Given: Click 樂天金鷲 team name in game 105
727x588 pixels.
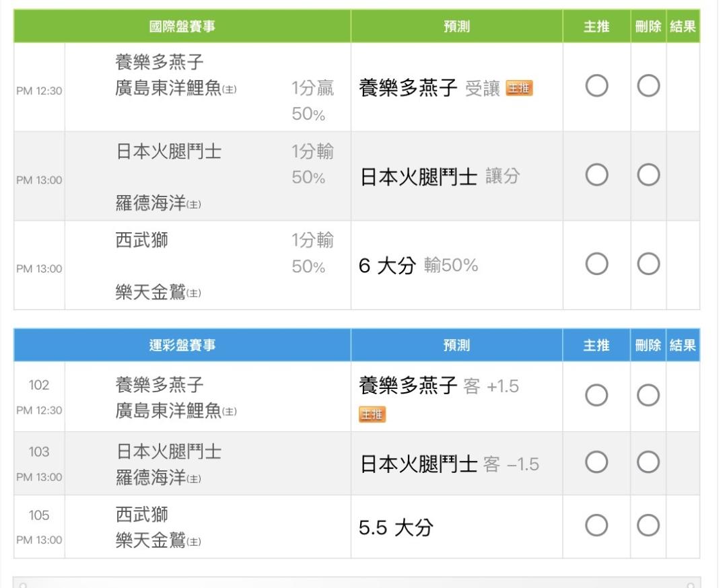Looking at the screenshot, I should click(x=150, y=541).
